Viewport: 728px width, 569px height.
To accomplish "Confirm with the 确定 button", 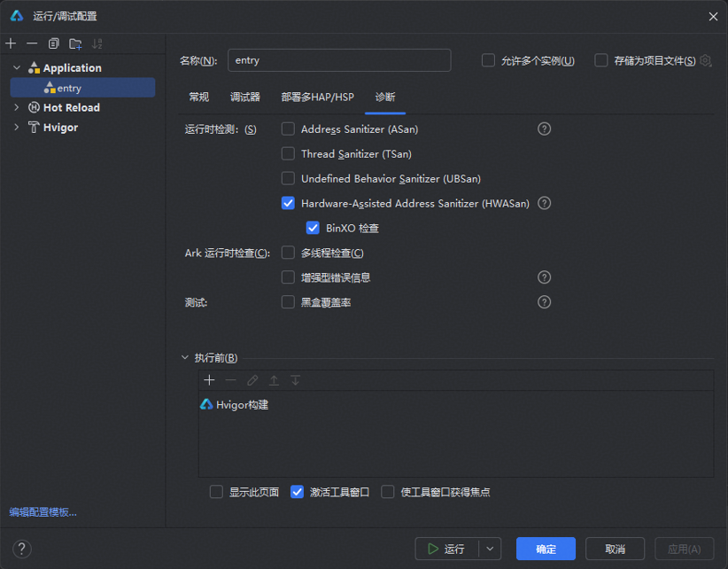I will 546,549.
